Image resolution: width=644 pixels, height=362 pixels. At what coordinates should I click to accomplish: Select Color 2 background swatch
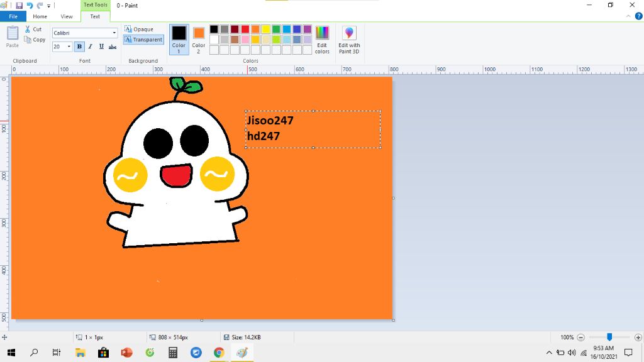(198, 40)
